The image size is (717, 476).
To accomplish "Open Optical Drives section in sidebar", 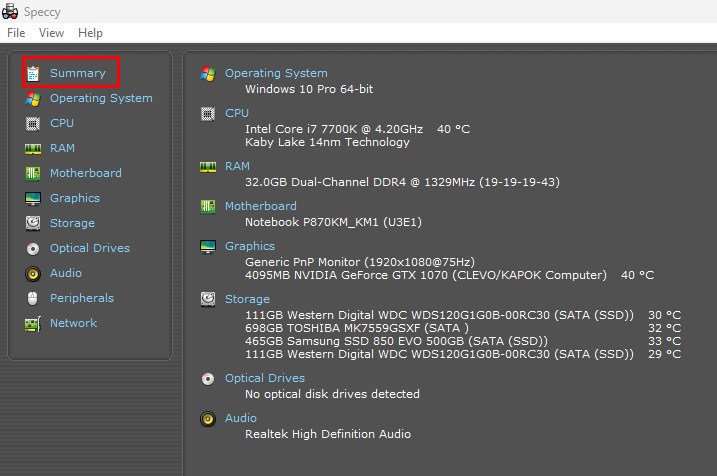I will pyautogui.click(x=90, y=248).
